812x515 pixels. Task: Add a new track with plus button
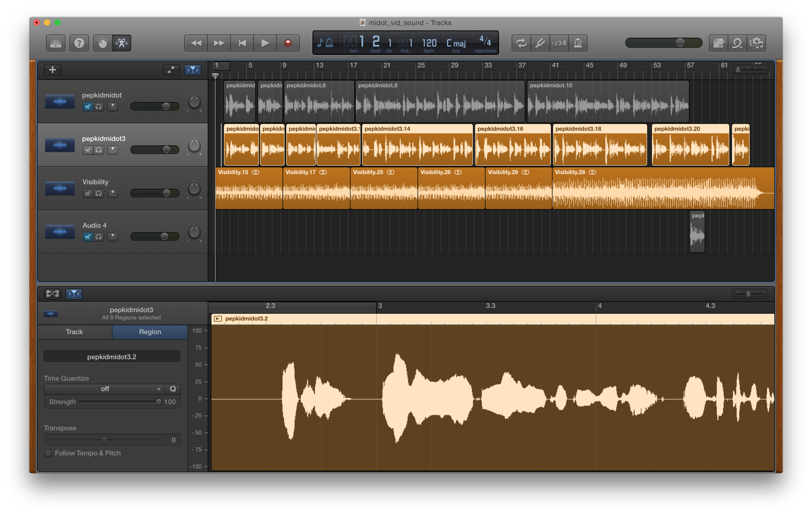coord(53,70)
